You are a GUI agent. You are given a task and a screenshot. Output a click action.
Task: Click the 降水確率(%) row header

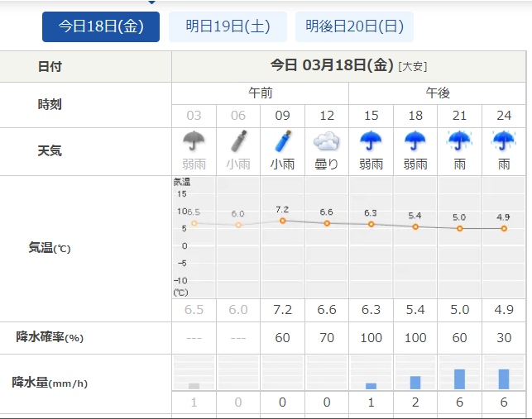pos(50,338)
